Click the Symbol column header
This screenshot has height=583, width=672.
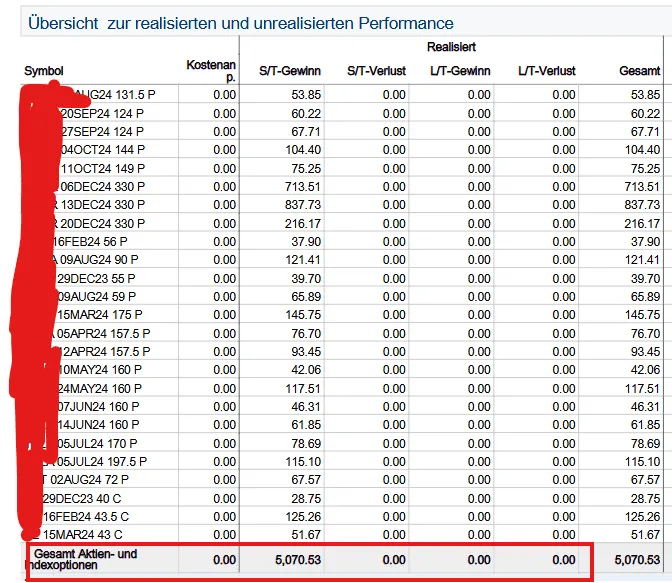[44, 71]
